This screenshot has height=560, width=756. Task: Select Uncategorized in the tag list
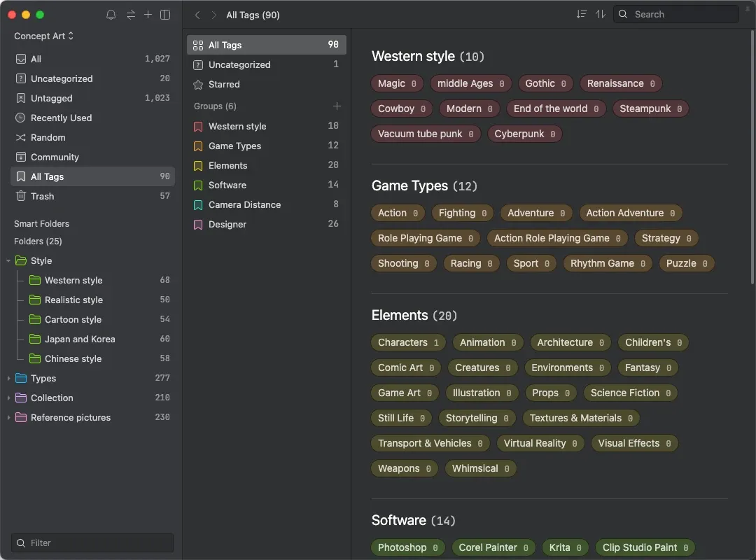267,64
